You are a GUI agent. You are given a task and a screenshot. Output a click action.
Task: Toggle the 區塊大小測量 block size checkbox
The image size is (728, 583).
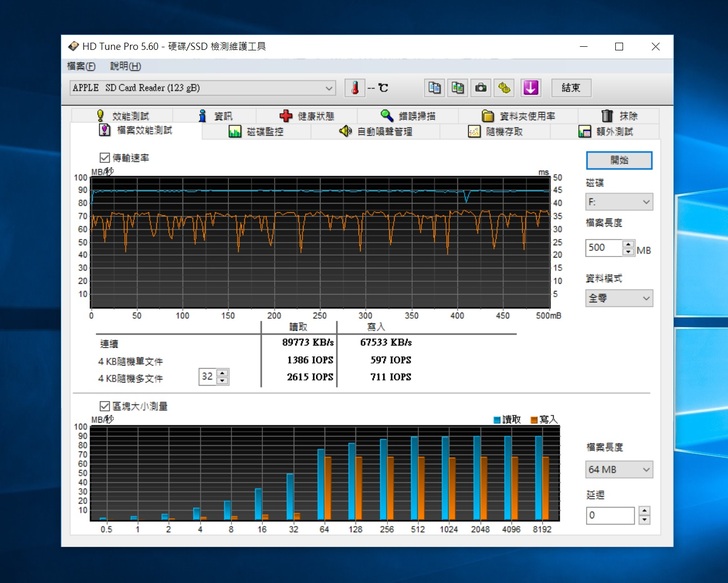click(x=105, y=406)
